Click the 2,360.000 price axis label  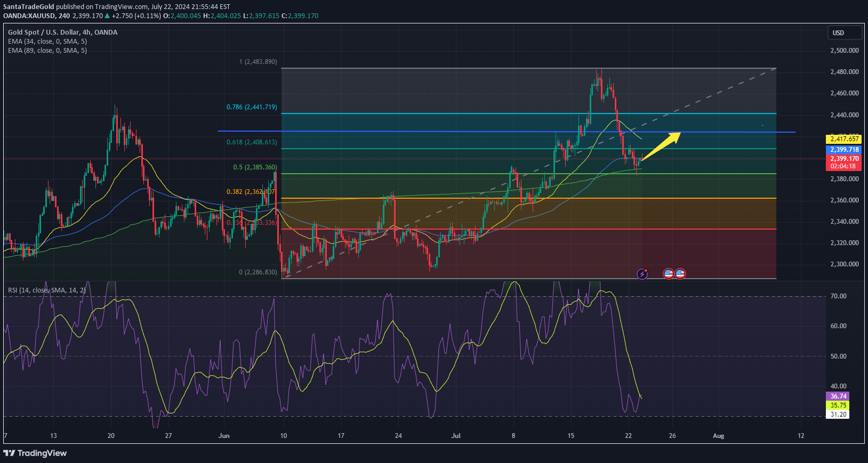point(845,200)
